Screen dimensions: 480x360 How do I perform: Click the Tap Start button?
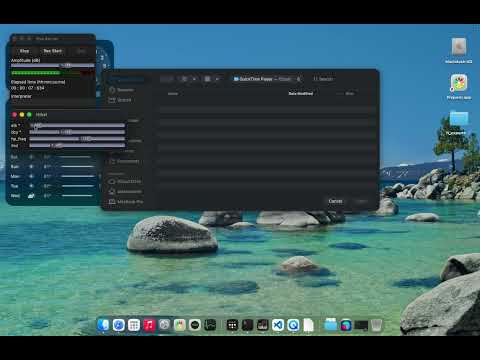[x=52, y=51]
